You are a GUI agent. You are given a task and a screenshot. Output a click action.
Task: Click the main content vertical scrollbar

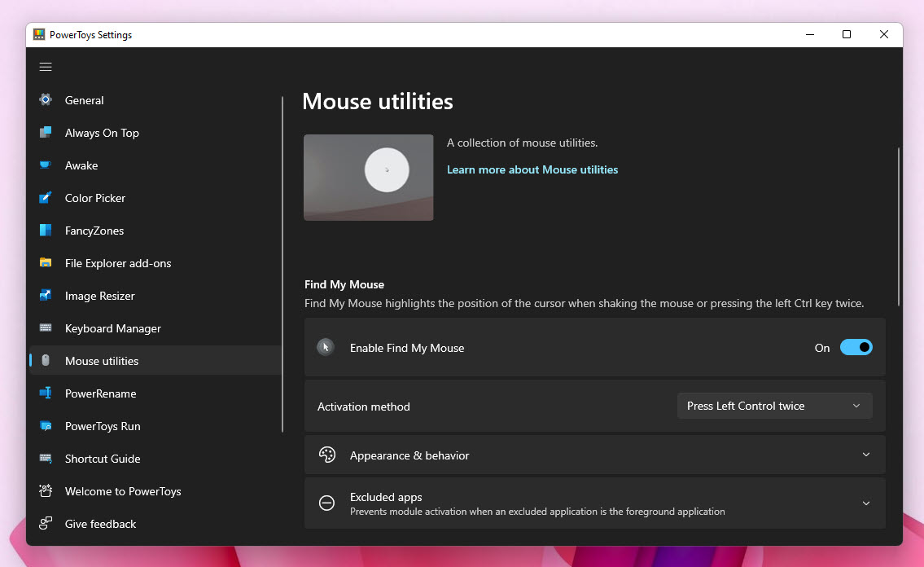pyautogui.click(x=898, y=226)
